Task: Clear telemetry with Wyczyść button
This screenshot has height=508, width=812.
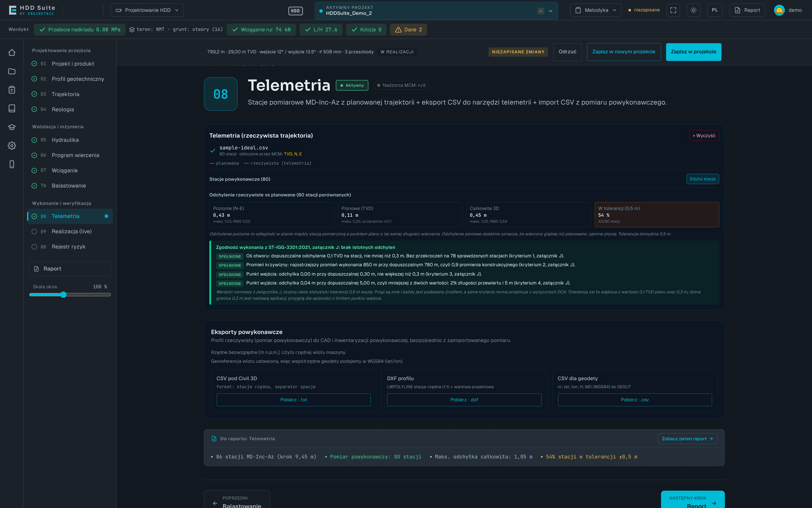Action: point(704,135)
